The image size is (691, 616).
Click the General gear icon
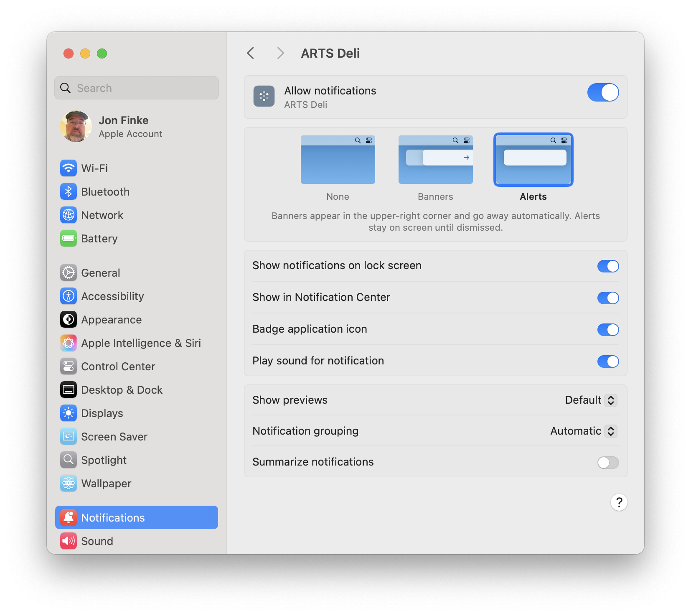[69, 273]
